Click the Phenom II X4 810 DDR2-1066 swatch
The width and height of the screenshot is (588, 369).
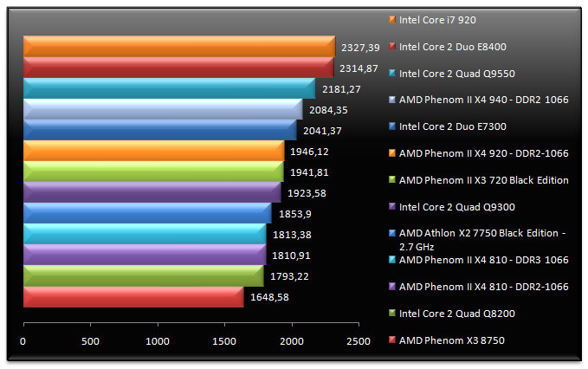392,287
